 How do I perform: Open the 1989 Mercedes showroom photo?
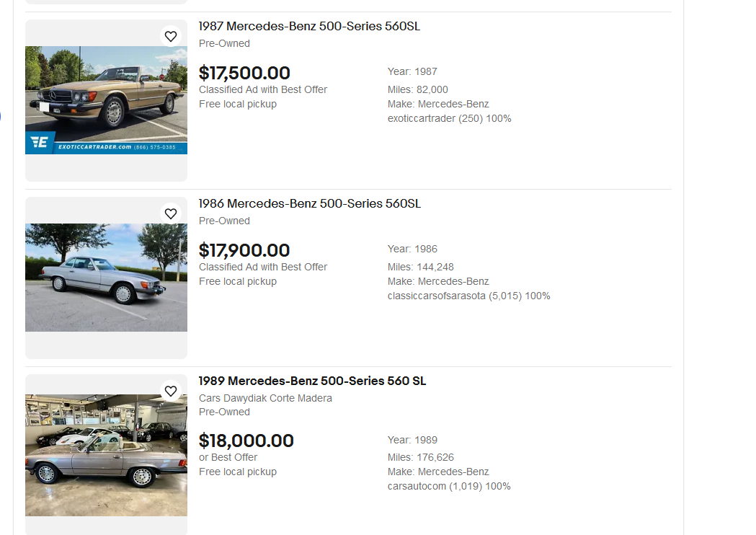click(x=106, y=454)
